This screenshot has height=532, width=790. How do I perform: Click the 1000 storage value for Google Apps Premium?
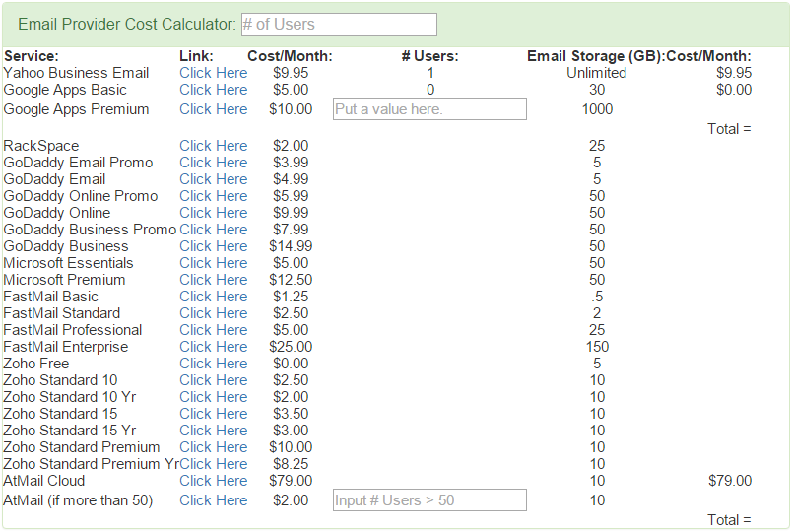pyautogui.click(x=597, y=109)
